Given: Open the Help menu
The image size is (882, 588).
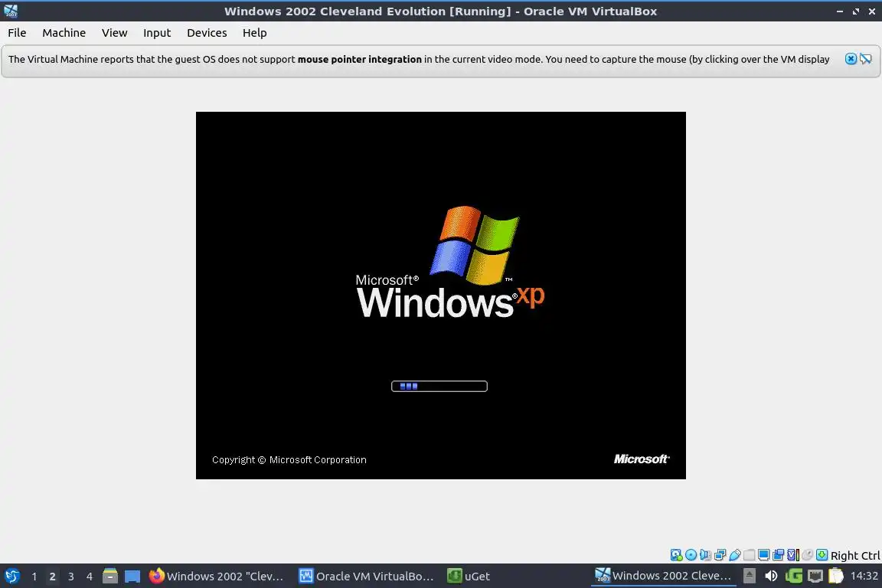Looking at the screenshot, I should [x=254, y=33].
